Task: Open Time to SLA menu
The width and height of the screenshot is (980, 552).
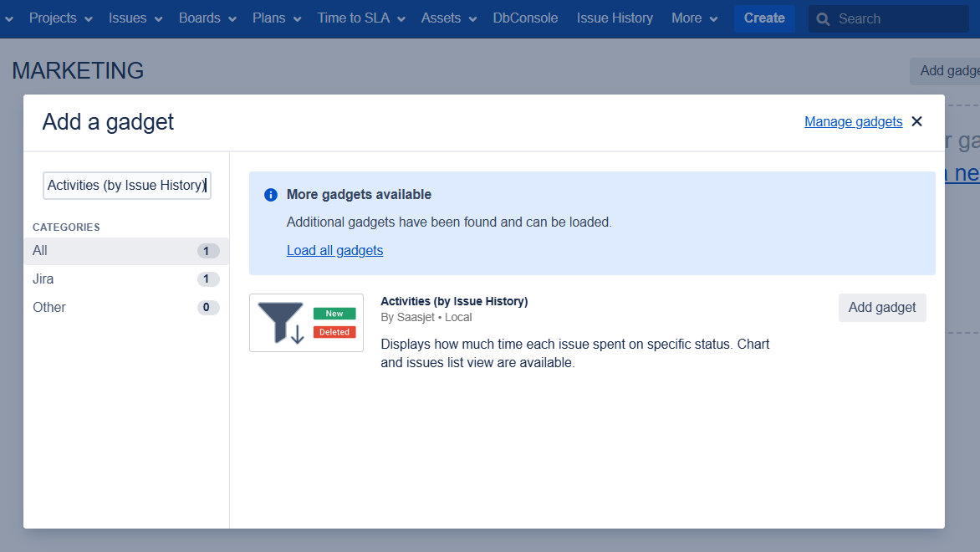Action: [x=360, y=18]
